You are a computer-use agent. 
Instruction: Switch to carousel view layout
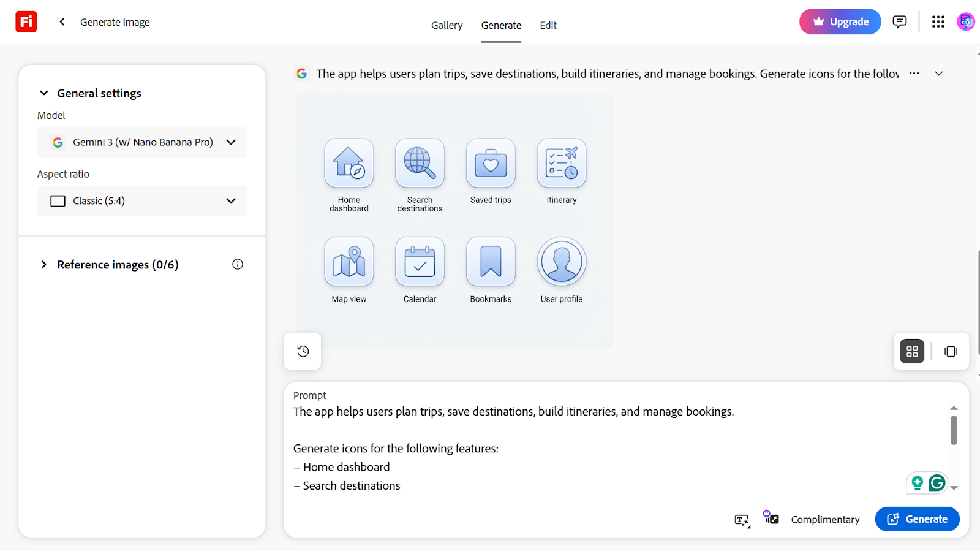951,351
